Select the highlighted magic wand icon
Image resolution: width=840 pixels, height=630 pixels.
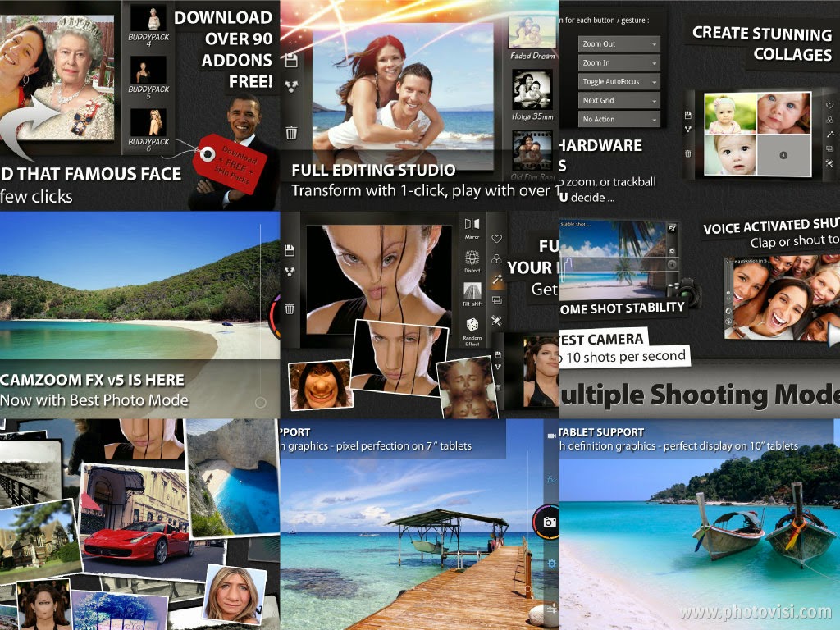coord(497,279)
